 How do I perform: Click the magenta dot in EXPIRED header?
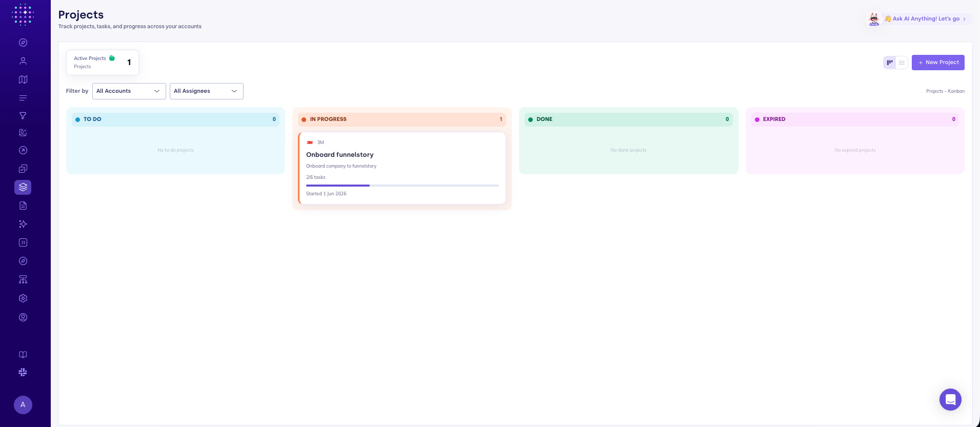(757, 119)
